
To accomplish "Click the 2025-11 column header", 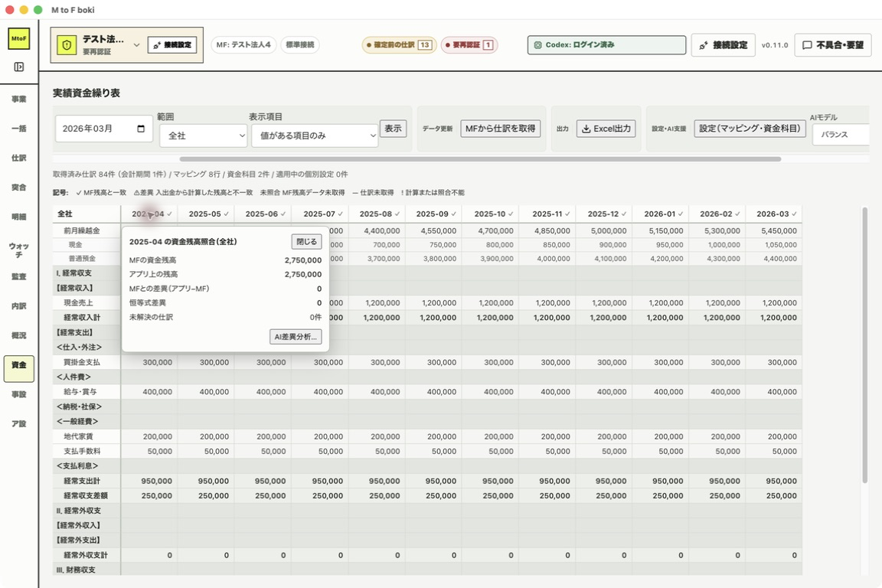I will click(547, 214).
